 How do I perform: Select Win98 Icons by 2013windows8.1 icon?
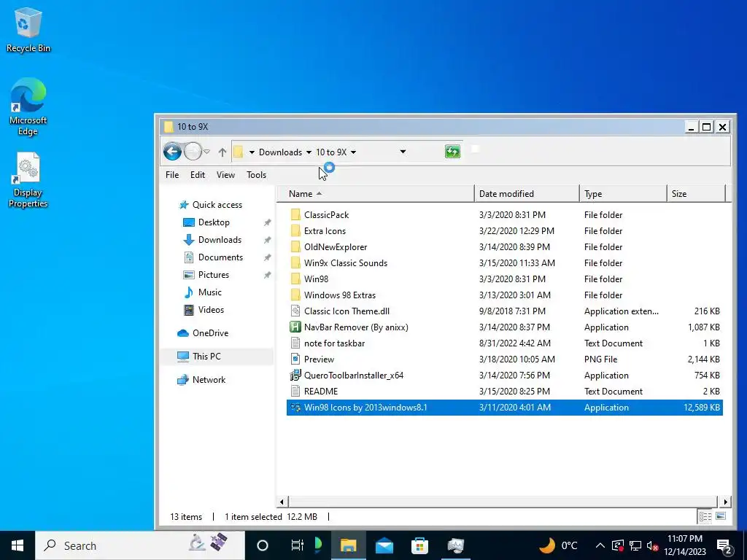coord(295,408)
